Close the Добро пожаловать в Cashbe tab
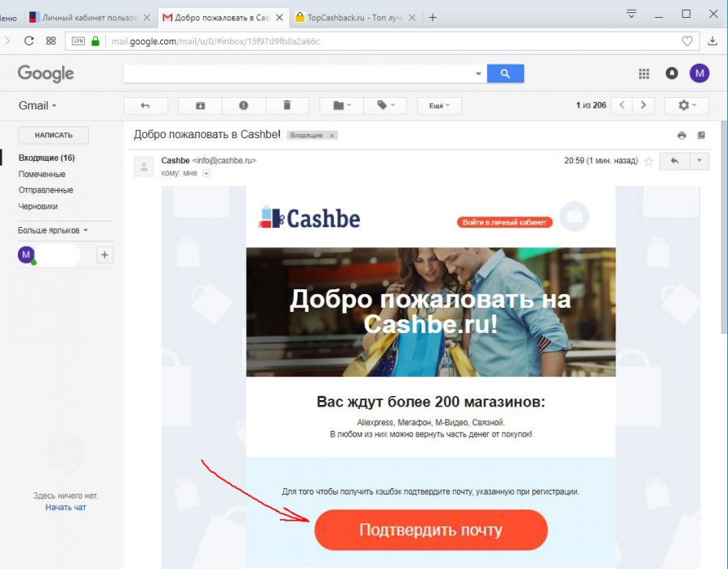Image resolution: width=728 pixels, height=569 pixels. pos(280,18)
